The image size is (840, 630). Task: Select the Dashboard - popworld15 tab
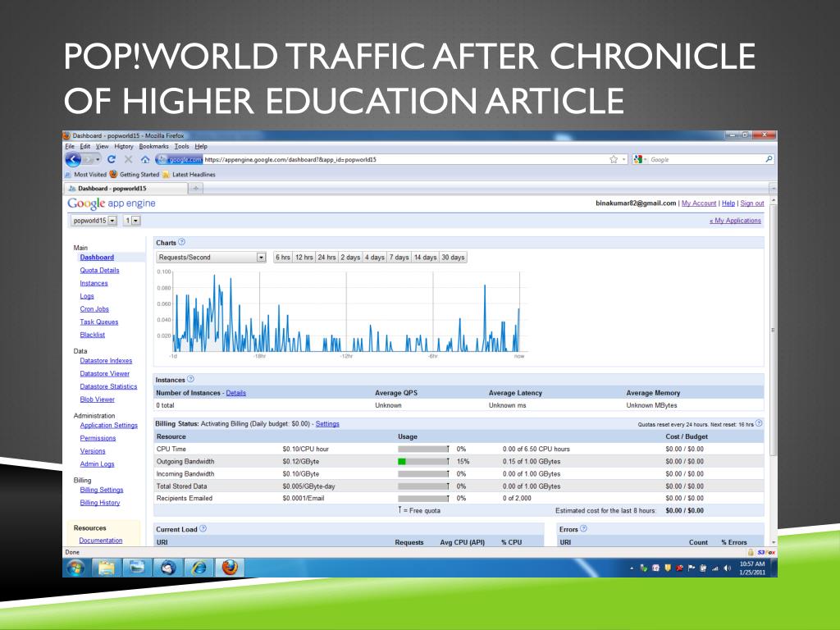pos(126,188)
